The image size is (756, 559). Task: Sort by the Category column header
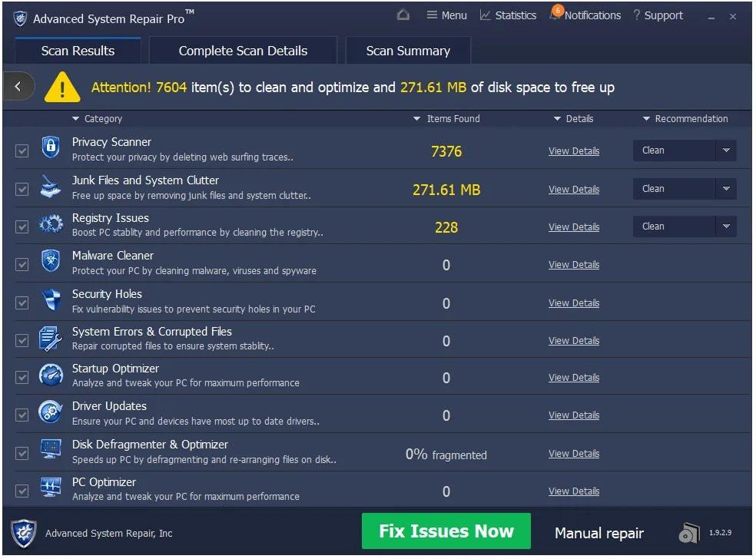click(x=97, y=118)
